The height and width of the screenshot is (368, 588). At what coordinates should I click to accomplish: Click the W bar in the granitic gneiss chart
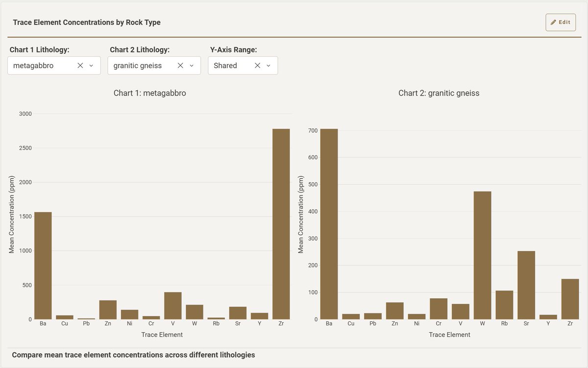(x=482, y=255)
